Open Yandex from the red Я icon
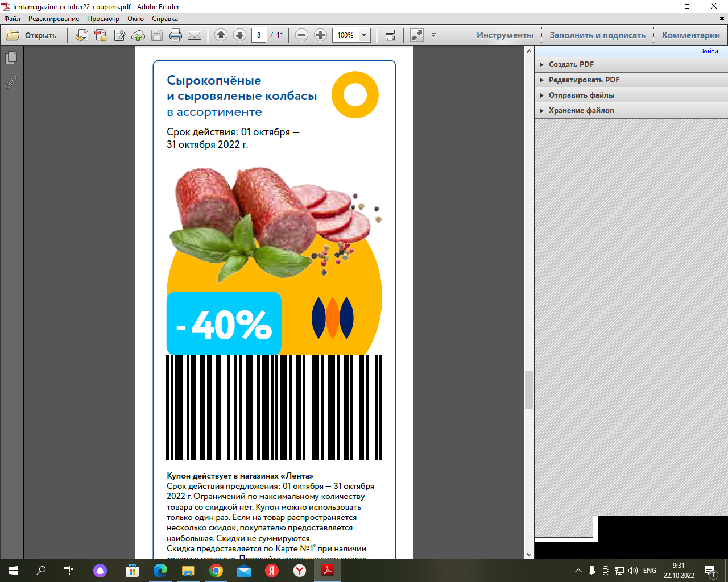This screenshot has height=582, width=728. (x=272, y=571)
